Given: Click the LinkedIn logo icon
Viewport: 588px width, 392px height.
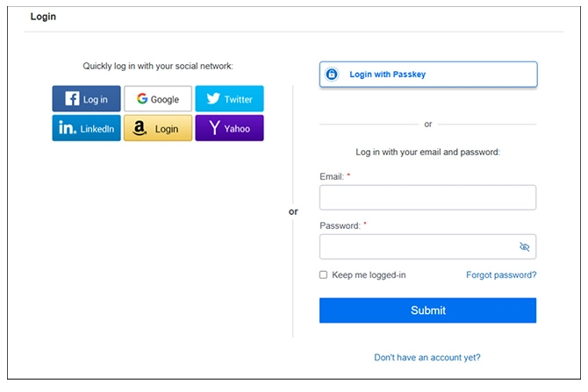Looking at the screenshot, I should tap(68, 128).
